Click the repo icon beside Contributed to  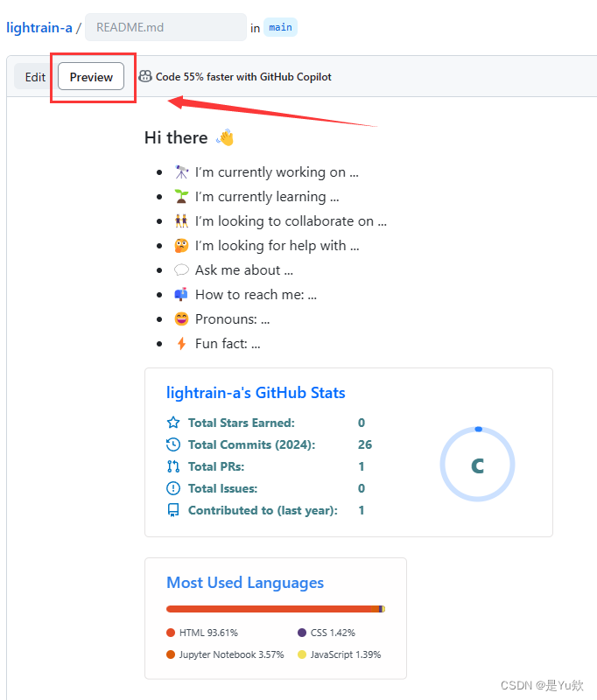[173, 510]
